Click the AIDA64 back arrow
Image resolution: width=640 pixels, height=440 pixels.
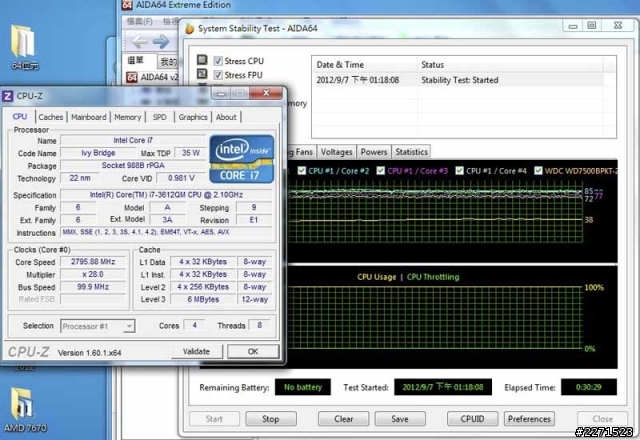tap(140, 41)
